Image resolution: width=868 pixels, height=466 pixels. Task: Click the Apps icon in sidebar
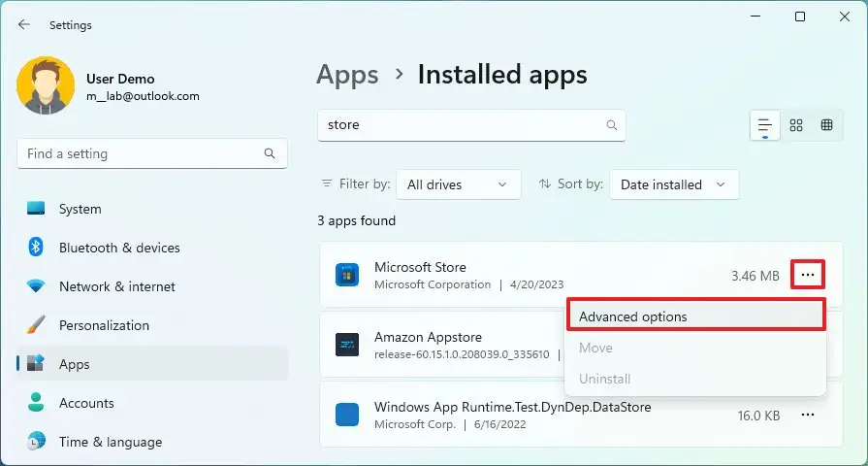(x=36, y=363)
